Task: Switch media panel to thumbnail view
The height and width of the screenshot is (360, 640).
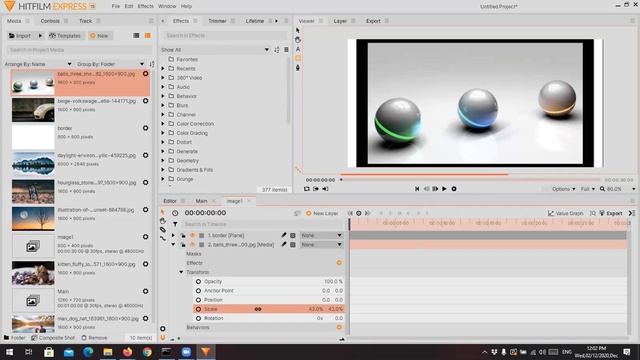Action: [147, 36]
